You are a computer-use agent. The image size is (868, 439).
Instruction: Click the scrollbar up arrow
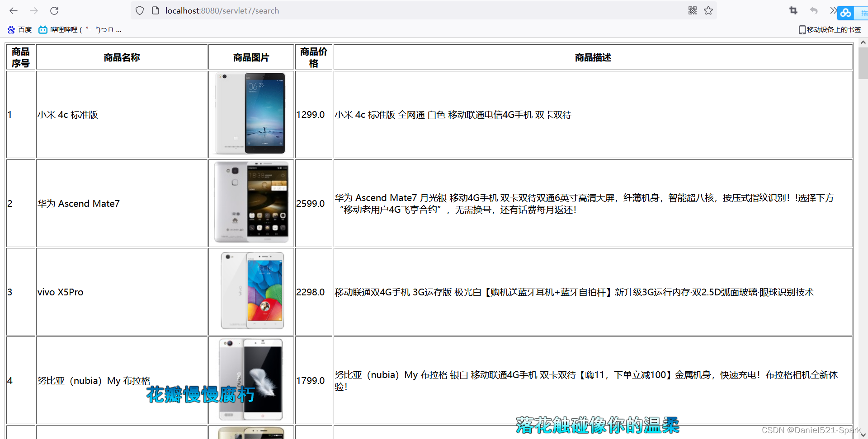click(x=863, y=42)
